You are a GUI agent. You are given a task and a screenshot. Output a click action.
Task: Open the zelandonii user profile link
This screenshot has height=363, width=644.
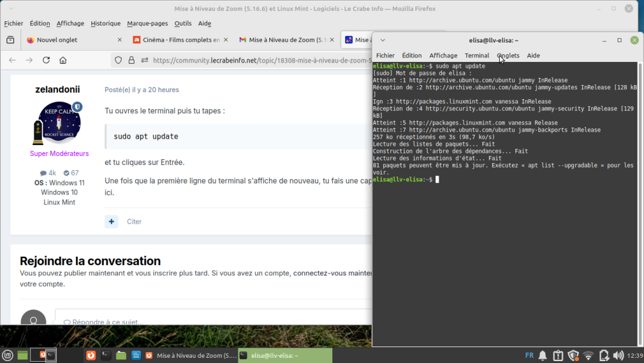tap(58, 90)
